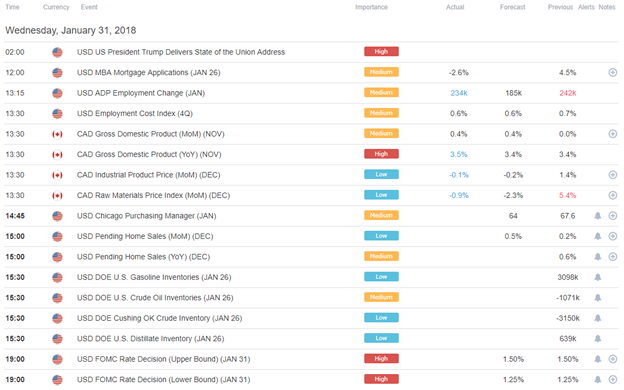
Task: Click plus icon for Pending Home Sales YoY
Action: pyautogui.click(x=613, y=257)
